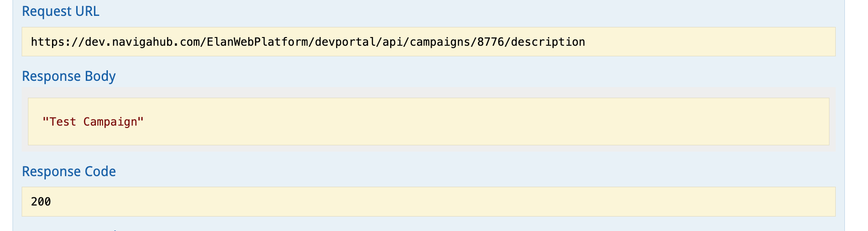This screenshot has height=231, width=868.
Task: Click the word "Campaign" in the response body
Action: pyautogui.click(x=110, y=122)
